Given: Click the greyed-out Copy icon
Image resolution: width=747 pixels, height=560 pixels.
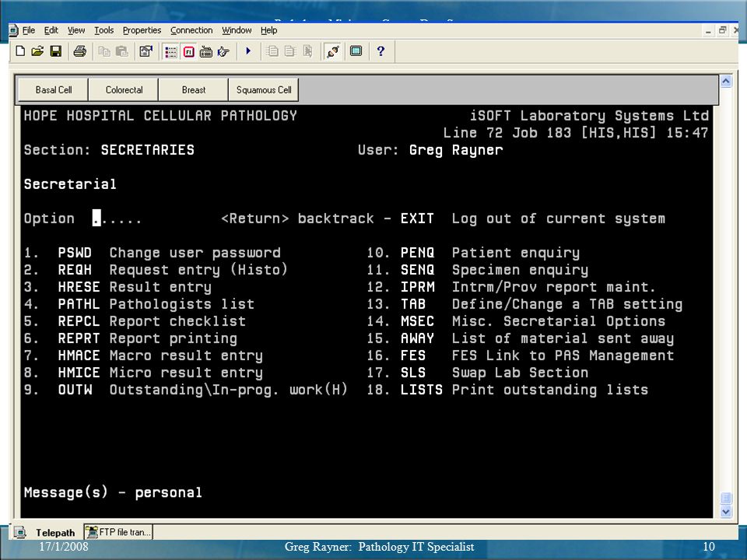Looking at the screenshot, I should (x=103, y=51).
